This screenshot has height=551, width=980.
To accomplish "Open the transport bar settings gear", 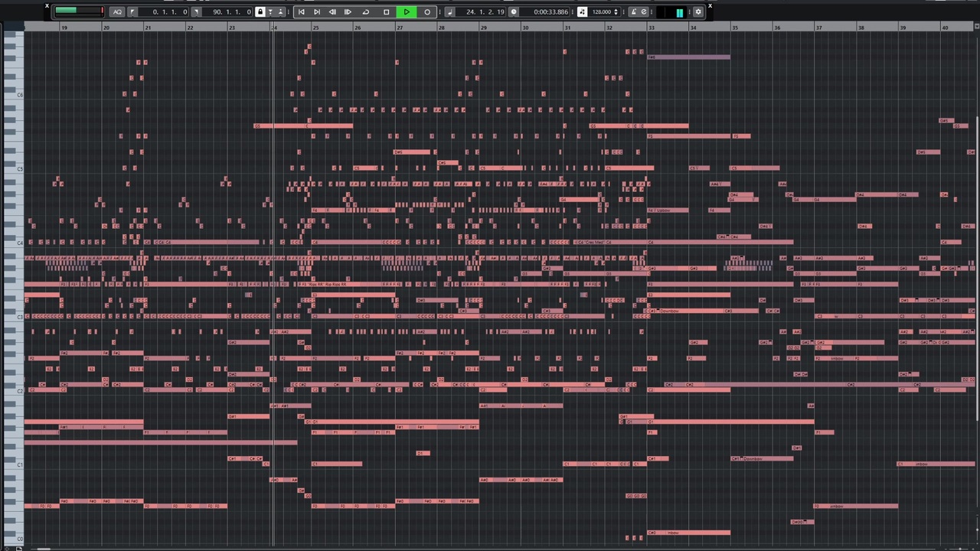I will 698,12.
